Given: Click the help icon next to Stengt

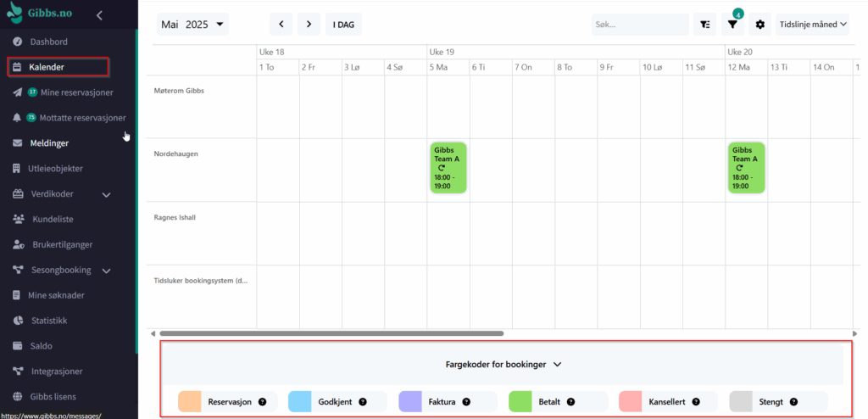Looking at the screenshot, I should coord(793,402).
